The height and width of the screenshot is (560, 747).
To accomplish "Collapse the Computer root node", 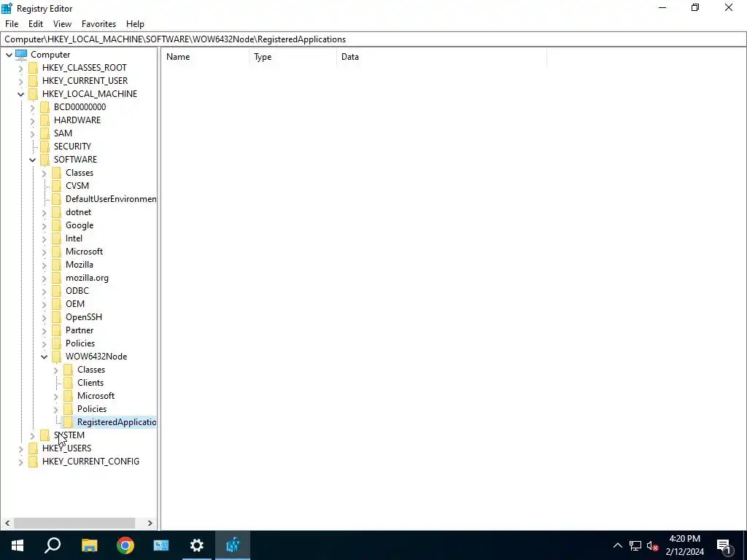I will click(x=9, y=55).
